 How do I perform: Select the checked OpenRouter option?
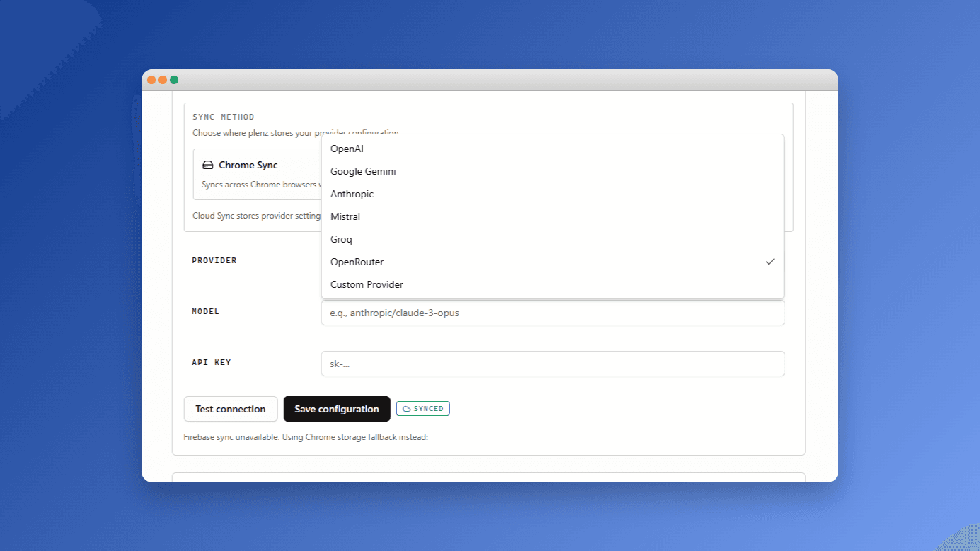click(553, 262)
